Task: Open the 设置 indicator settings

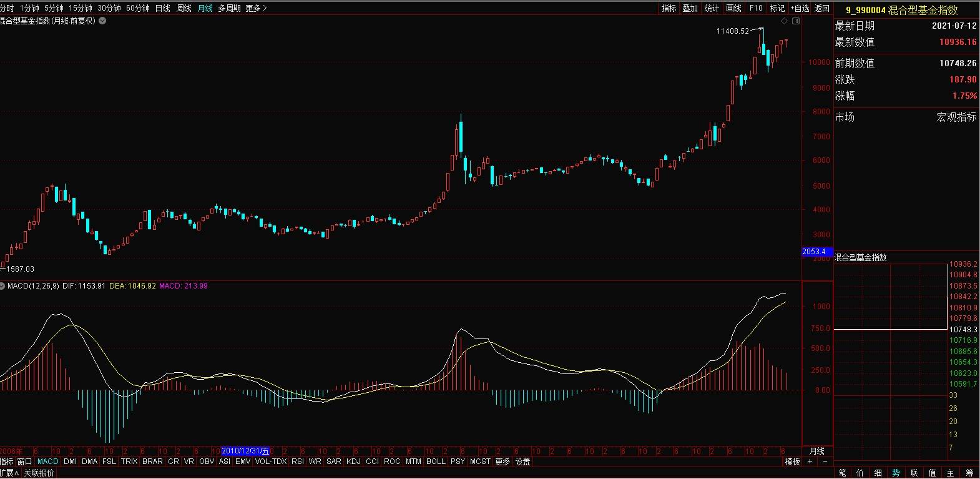Action: [523, 462]
